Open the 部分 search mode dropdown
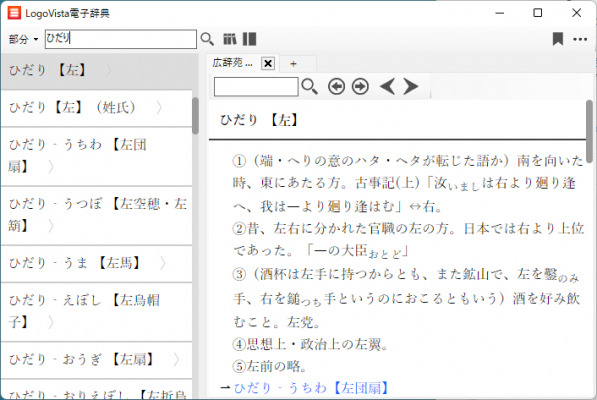This screenshot has width=597, height=400. (23, 39)
